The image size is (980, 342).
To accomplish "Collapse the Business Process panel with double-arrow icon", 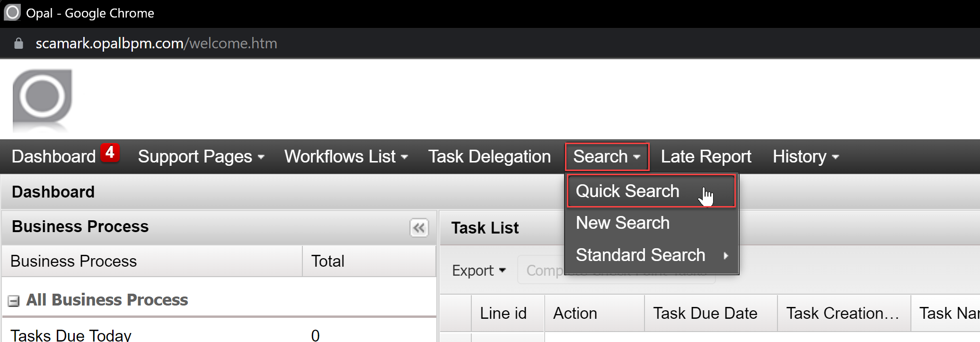I will [419, 228].
